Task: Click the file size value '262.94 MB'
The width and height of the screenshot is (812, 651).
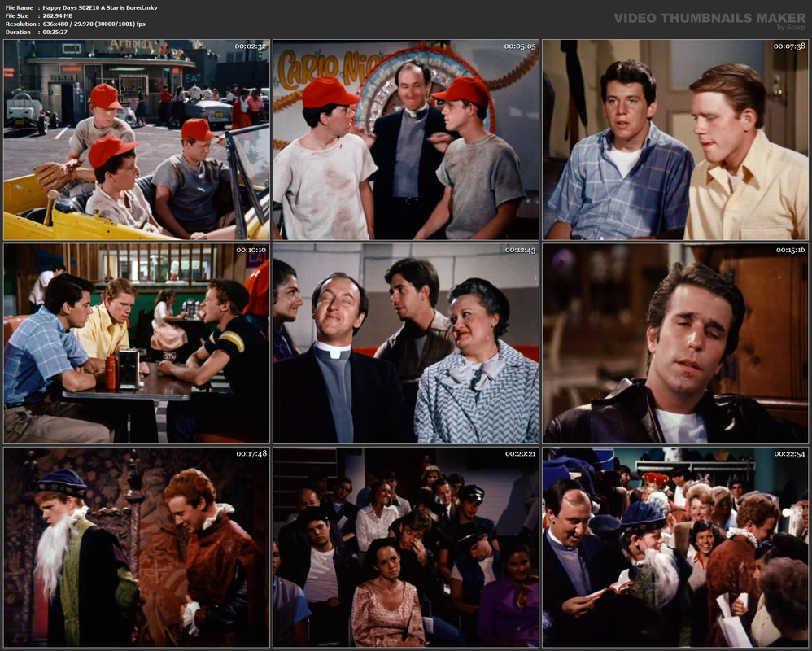Action: coord(58,16)
